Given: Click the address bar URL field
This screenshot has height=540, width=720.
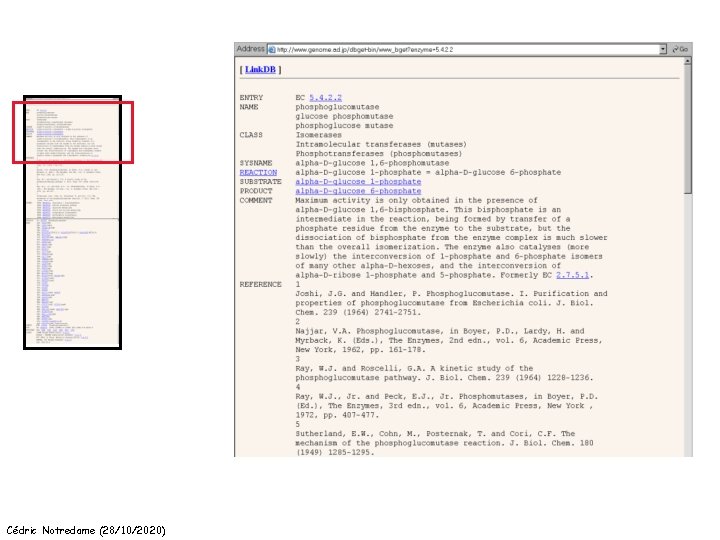Looking at the screenshot, I should 464,49.
